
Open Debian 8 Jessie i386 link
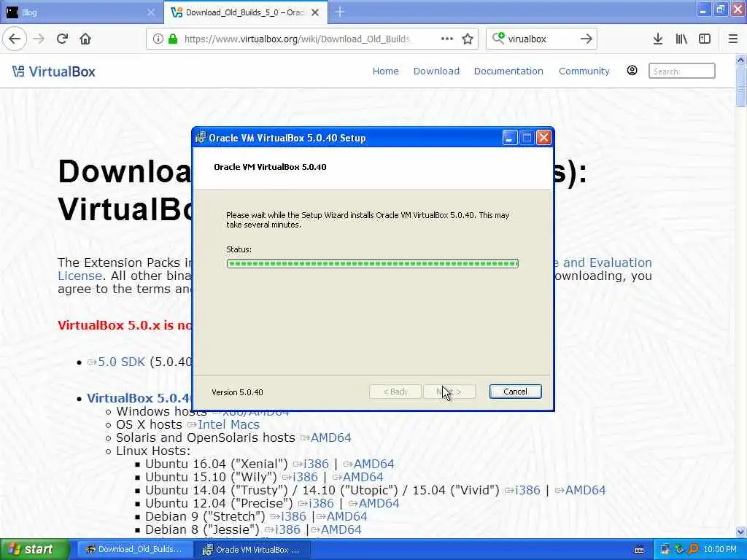282,529
